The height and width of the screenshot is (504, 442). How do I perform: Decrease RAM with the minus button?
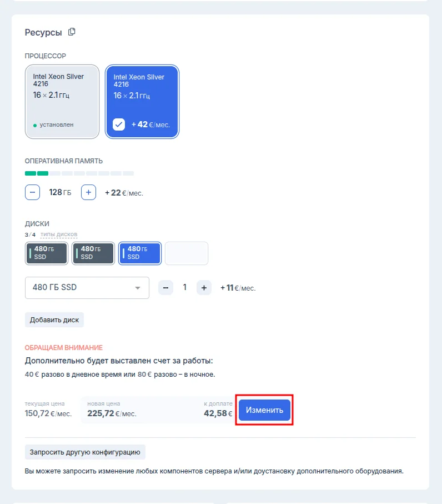click(32, 192)
